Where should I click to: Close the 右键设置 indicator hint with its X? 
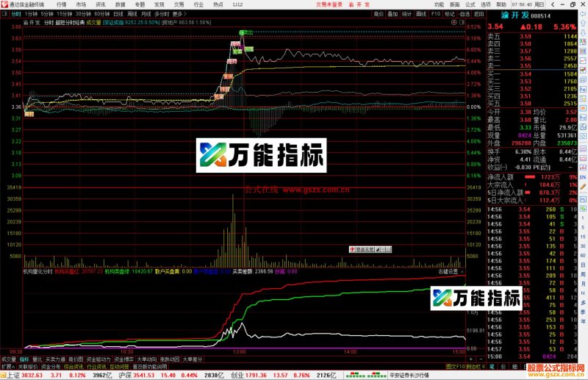coord(462,271)
